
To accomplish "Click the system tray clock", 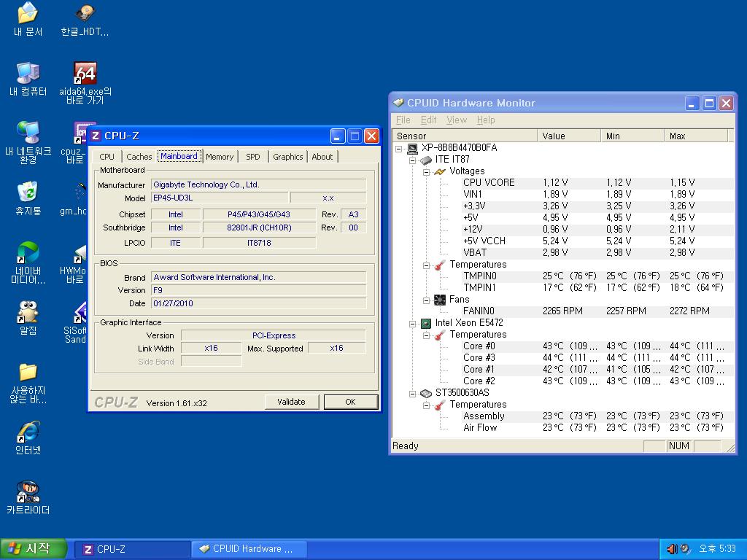I will (x=717, y=549).
